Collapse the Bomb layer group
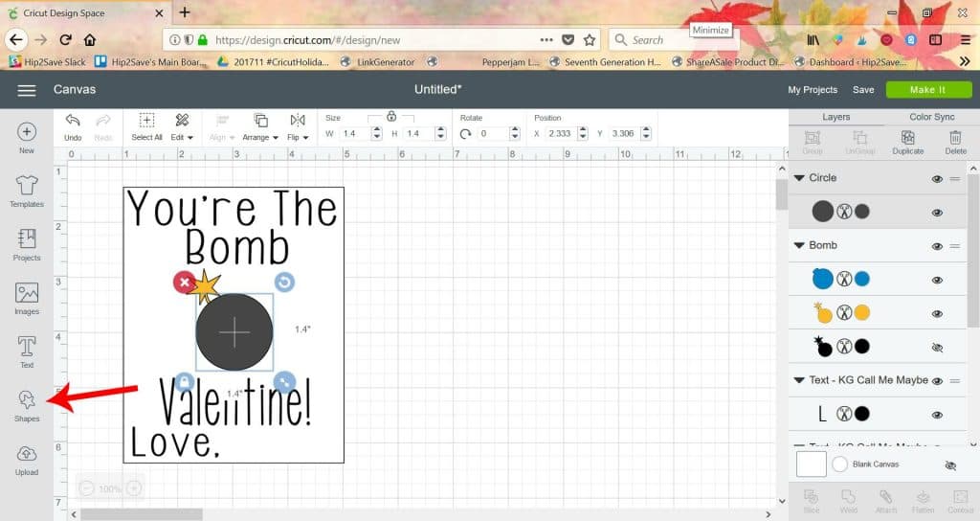This screenshot has height=521, width=980. [x=799, y=245]
